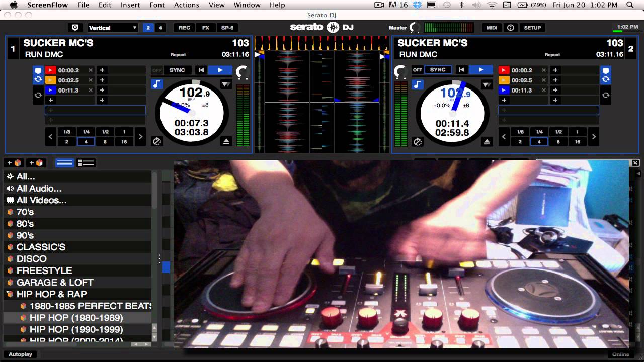Eject track from deck 2
This screenshot has height=362, width=644.
487,142
